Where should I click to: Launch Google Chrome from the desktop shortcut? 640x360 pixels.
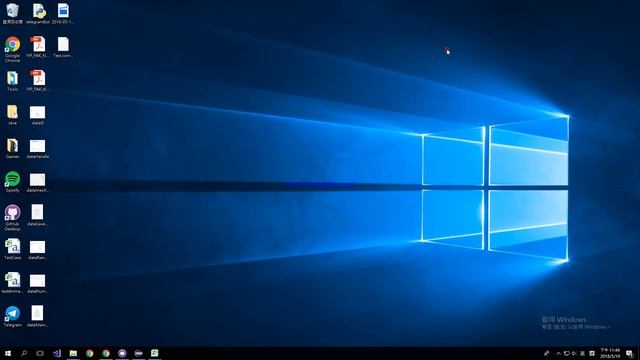(12, 49)
